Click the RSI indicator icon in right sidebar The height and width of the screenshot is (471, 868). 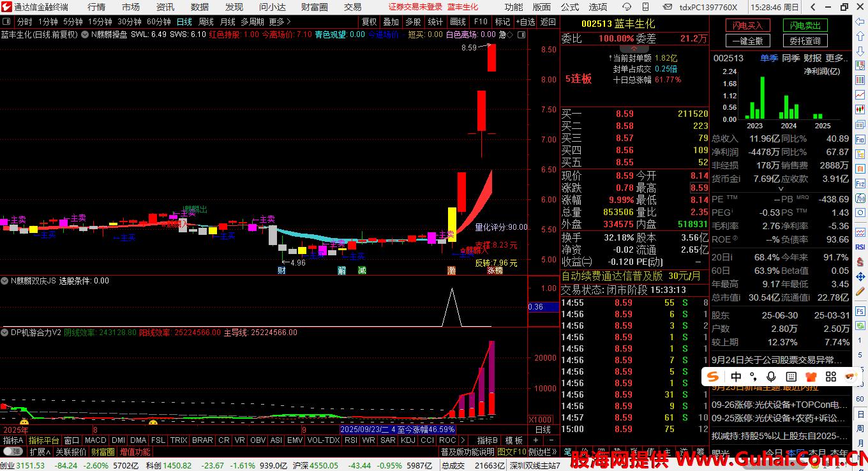[860, 247]
